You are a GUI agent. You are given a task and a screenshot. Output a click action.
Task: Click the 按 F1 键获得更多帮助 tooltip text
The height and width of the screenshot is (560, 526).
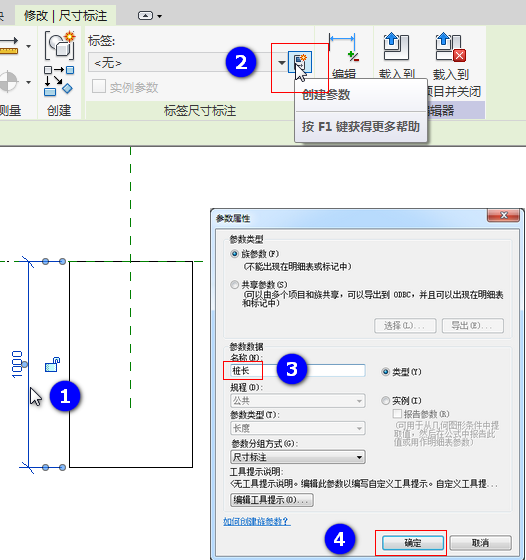pos(361,126)
